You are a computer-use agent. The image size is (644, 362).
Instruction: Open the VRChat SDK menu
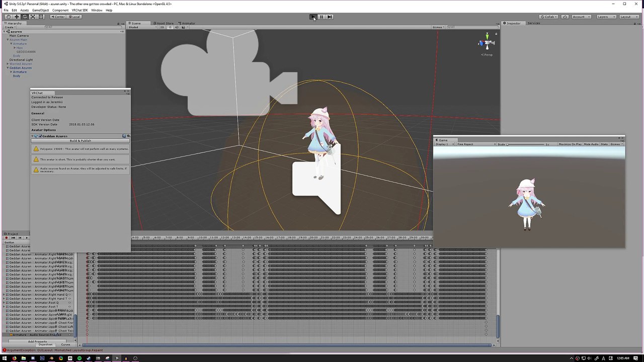tap(79, 10)
